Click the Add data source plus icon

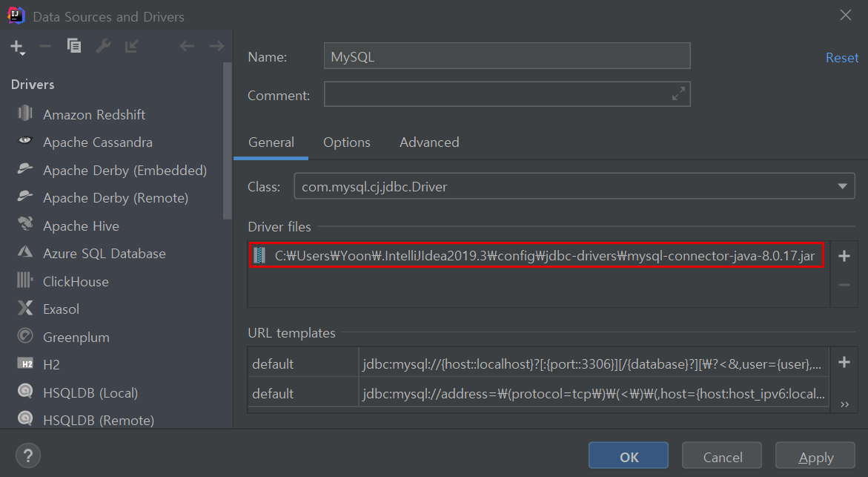coord(18,47)
